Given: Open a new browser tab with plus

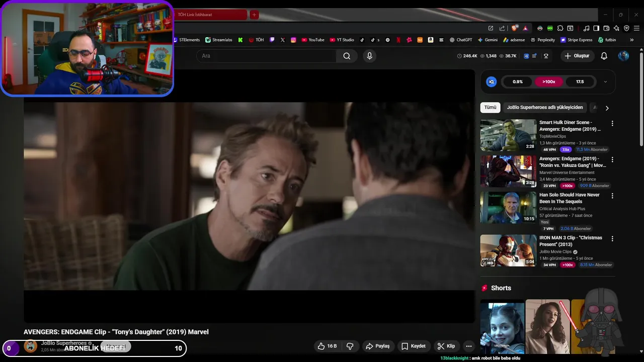Looking at the screenshot, I should (254, 15).
